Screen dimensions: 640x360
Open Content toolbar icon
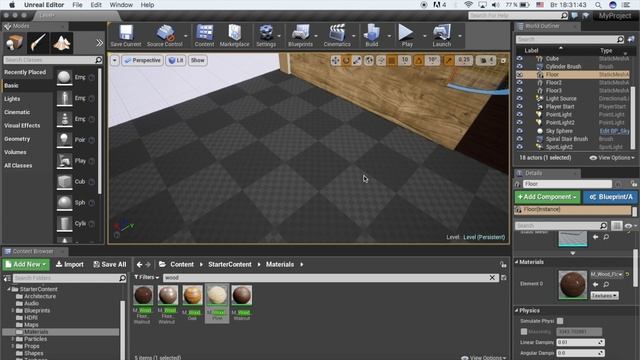pyautogui.click(x=204, y=36)
